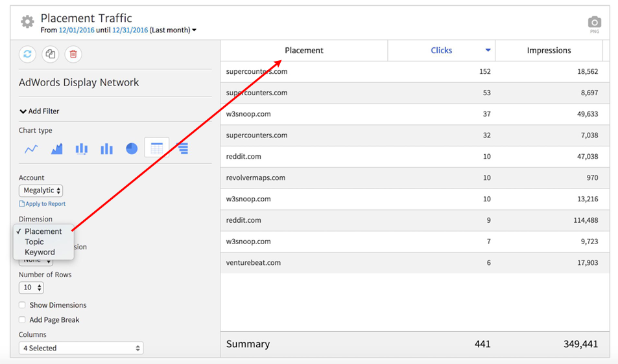618x364 pixels.
Task: Choose Placement in the dimension menu
Action: (43, 231)
